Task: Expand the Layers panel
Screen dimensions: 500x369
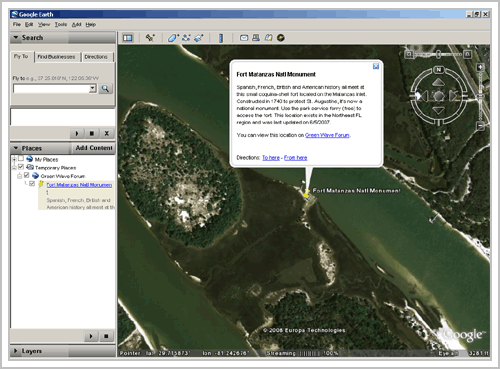Action: pos(15,351)
